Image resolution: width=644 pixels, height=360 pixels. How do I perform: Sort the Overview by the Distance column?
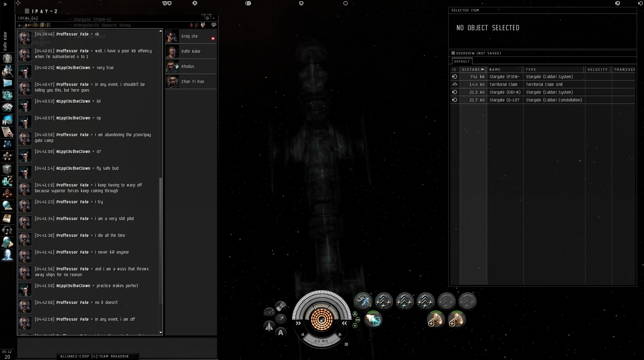[x=473, y=69]
